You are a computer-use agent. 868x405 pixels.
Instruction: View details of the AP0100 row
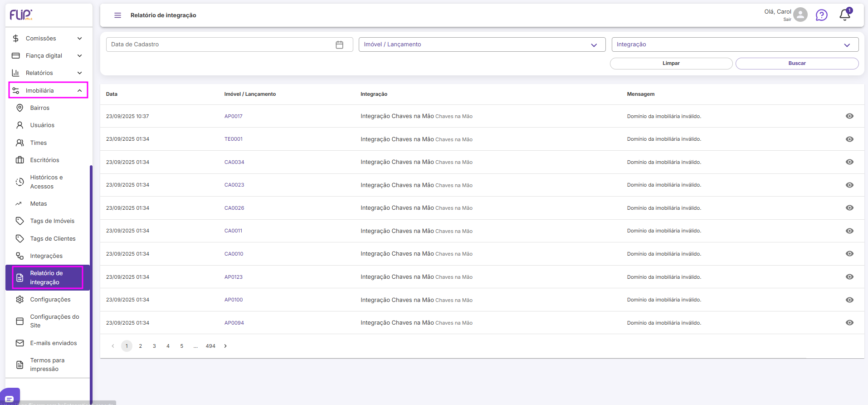tap(849, 300)
